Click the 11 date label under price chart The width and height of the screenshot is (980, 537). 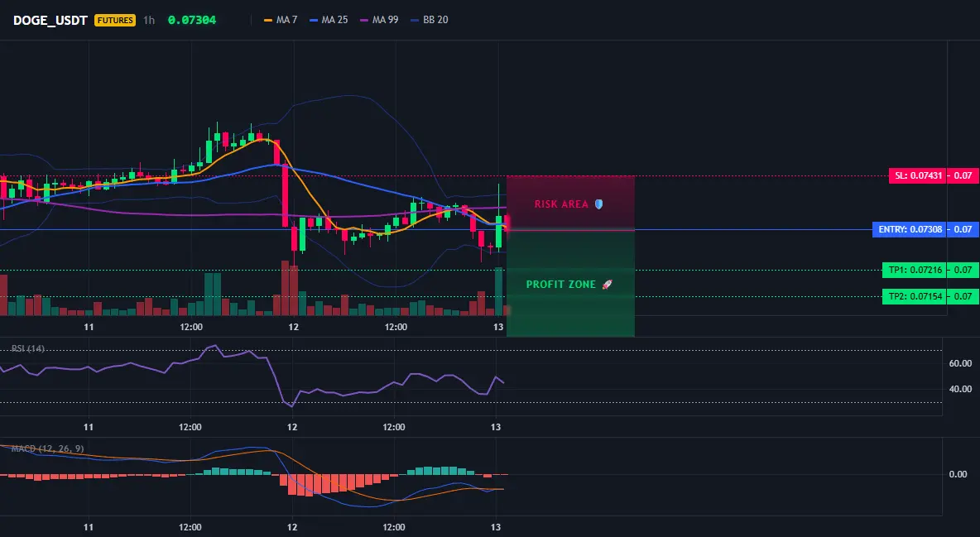89,327
